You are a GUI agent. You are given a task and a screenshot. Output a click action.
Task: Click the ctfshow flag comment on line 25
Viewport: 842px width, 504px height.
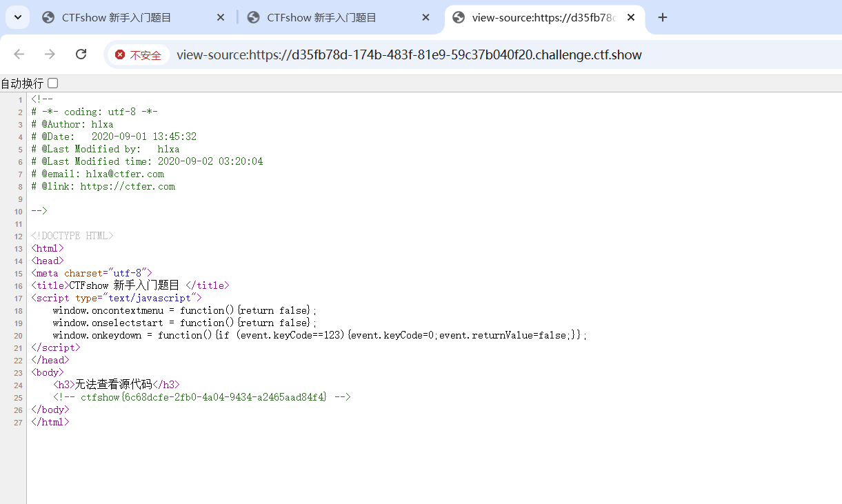point(203,397)
